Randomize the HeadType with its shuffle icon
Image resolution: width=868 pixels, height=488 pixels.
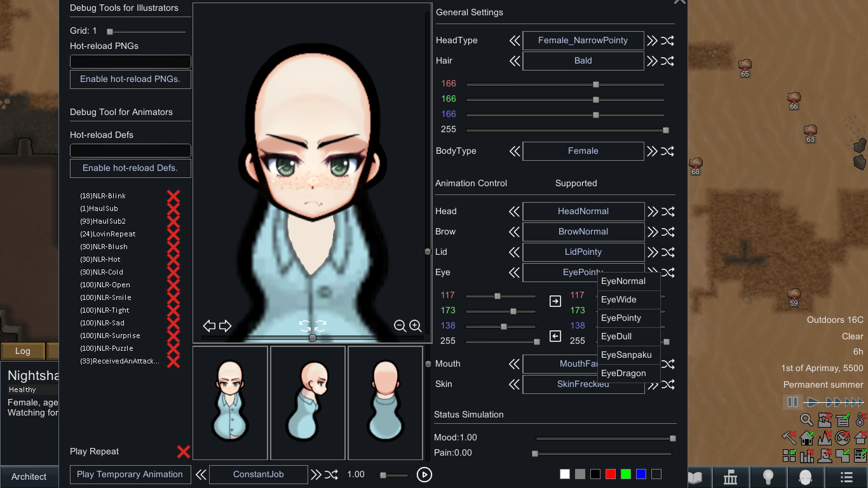pyautogui.click(x=667, y=41)
